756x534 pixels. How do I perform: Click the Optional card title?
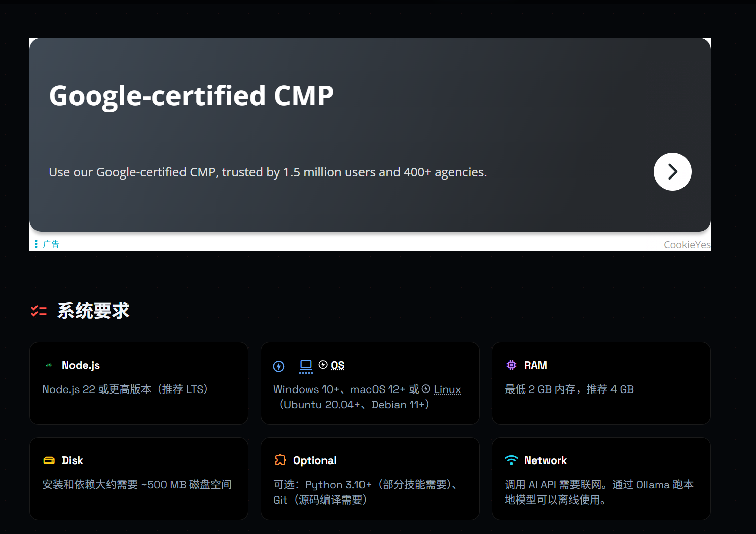315,460
